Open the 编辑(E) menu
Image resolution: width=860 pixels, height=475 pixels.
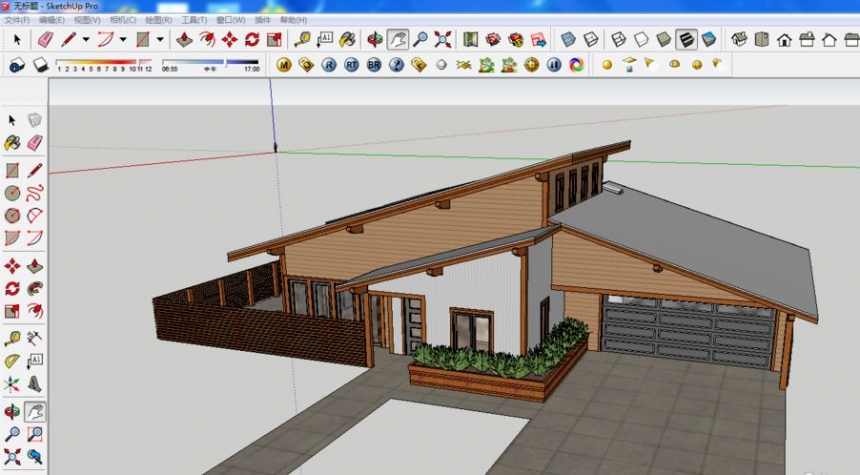52,20
